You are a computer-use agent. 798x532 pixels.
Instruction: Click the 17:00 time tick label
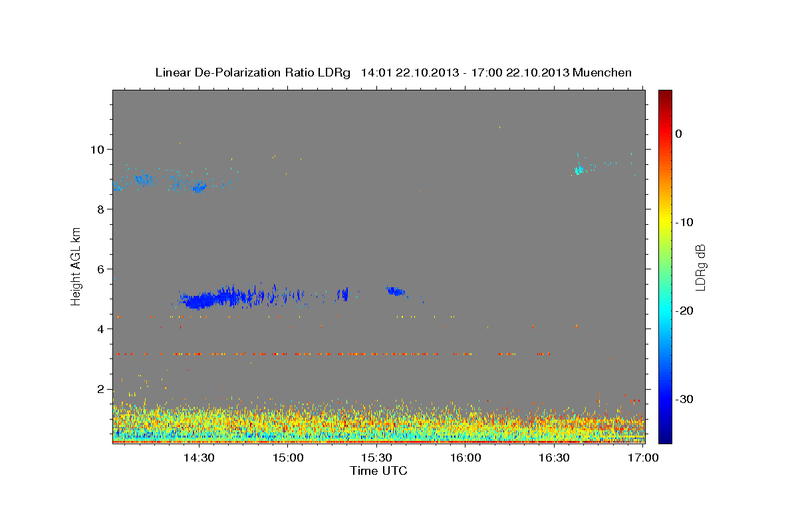[x=642, y=458]
